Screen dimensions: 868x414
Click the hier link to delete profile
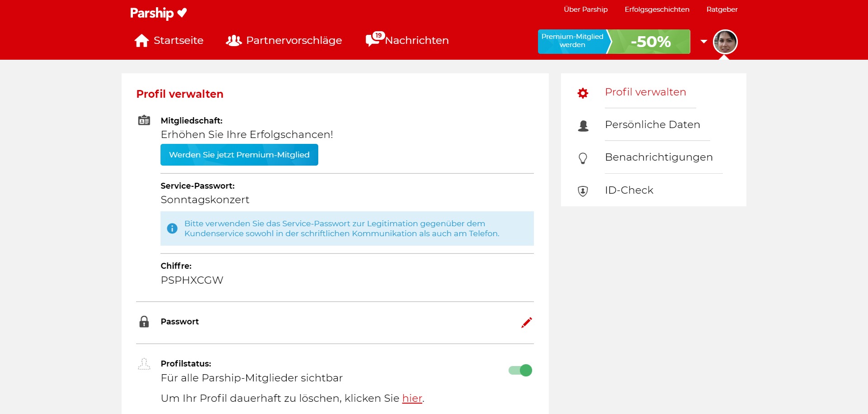[x=412, y=398]
